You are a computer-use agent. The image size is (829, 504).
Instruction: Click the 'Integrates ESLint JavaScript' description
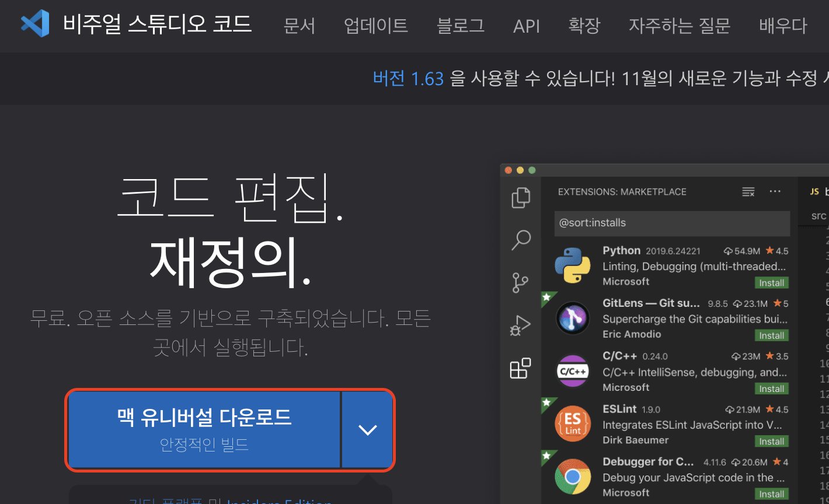pyautogui.click(x=692, y=425)
